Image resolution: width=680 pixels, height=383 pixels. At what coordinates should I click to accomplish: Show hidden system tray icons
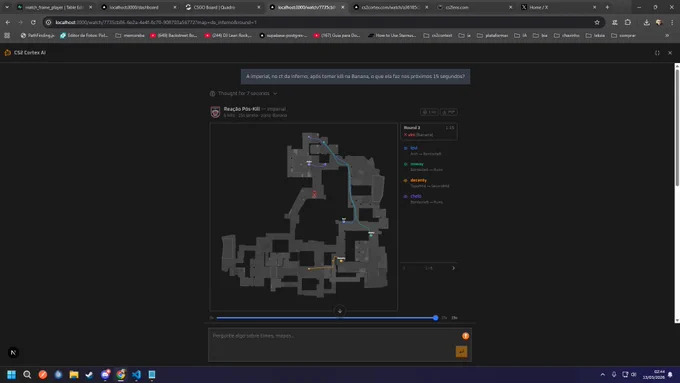[602, 374]
